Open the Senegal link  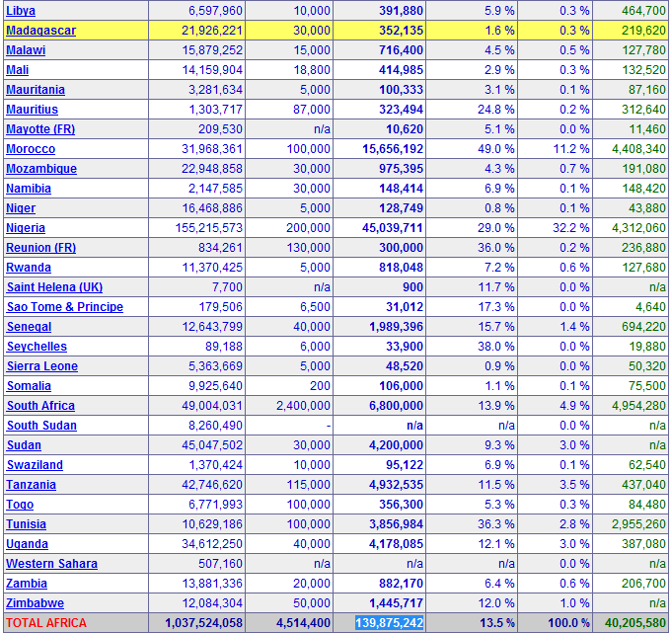click(30, 326)
